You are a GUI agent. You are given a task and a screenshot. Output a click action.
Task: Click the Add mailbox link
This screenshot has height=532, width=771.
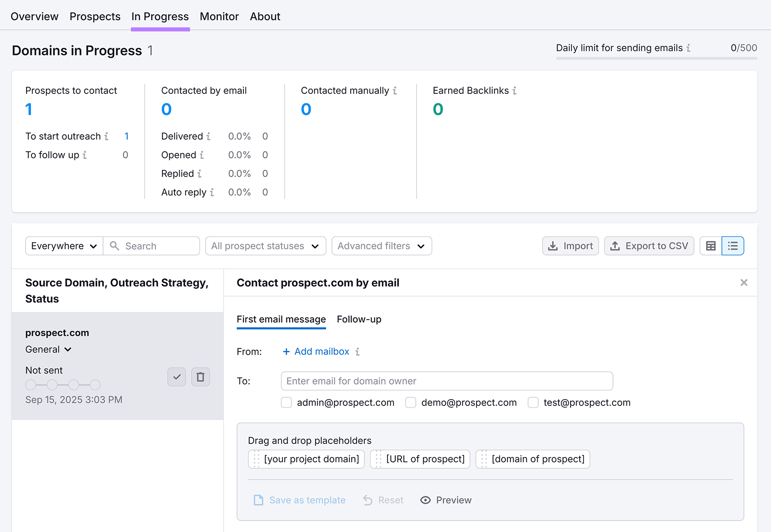pos(316,351)
